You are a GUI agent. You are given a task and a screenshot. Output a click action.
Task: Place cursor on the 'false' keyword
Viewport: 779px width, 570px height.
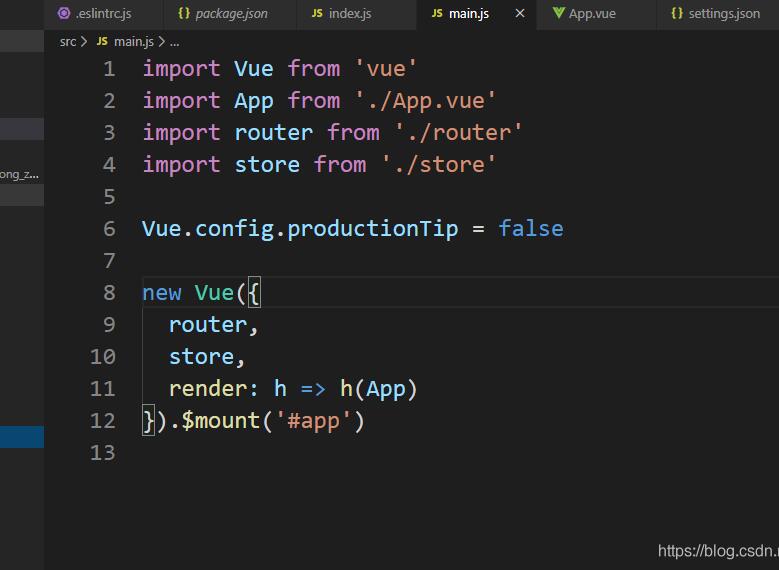(x=530, y=228)
